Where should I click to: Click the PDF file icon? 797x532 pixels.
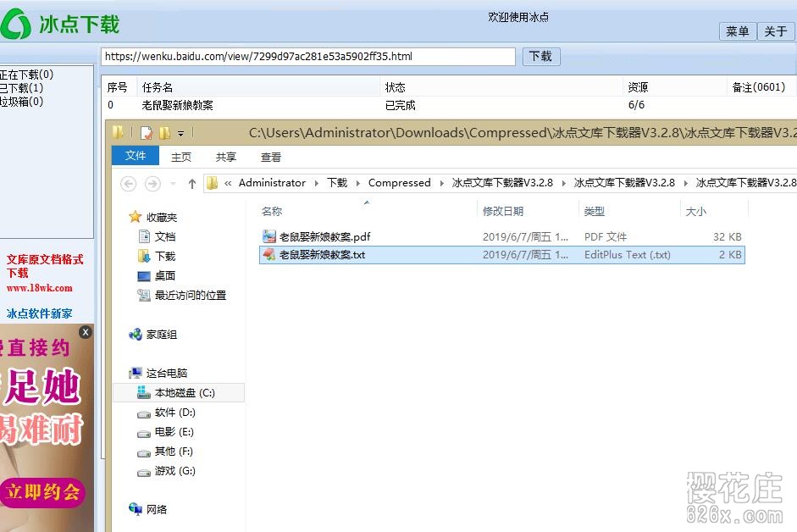pyautogui.click(x=268, y=236)
